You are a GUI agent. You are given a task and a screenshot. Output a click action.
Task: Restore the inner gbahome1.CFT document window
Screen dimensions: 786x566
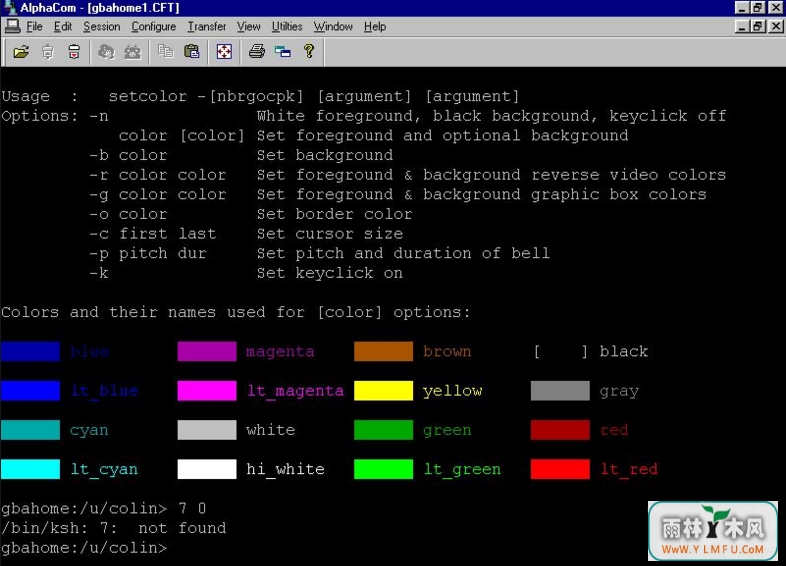[x=758, y=26]
